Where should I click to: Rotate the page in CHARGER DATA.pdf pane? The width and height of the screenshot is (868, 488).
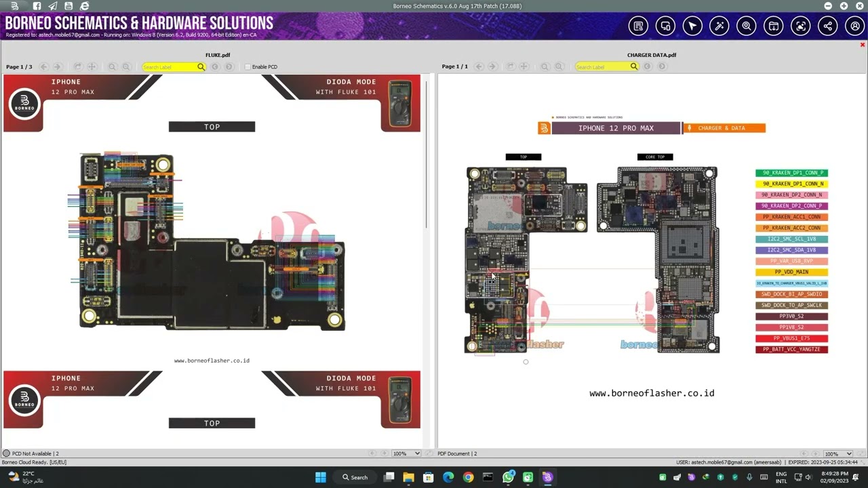click(x=511, y=66)
